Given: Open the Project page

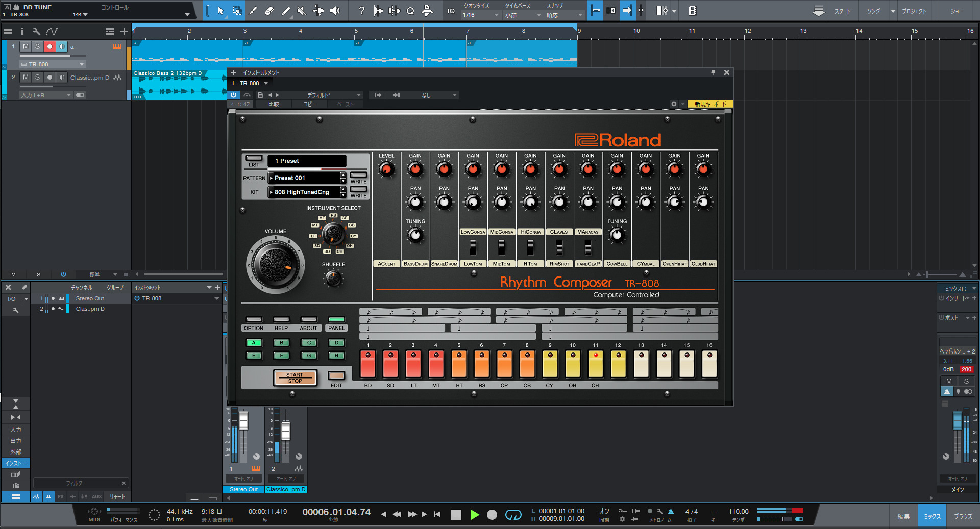Looking at the screenshot, I should point(914,11).
